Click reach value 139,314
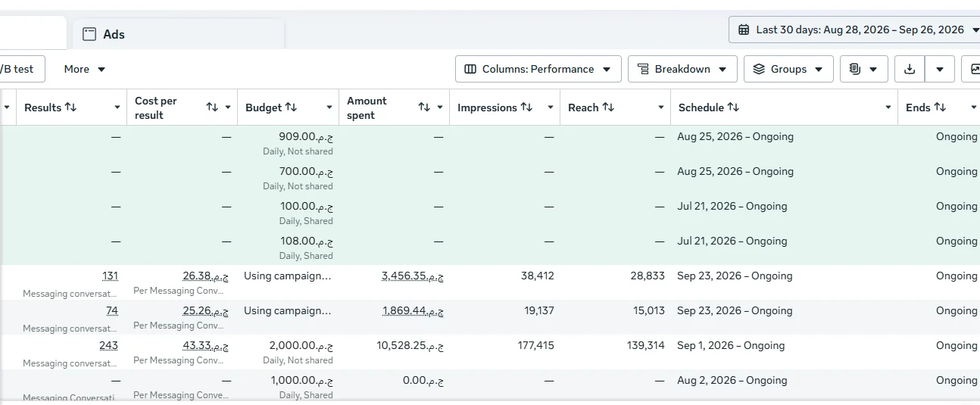The height and width of the screenshot is (405, 980). point(645,345)
